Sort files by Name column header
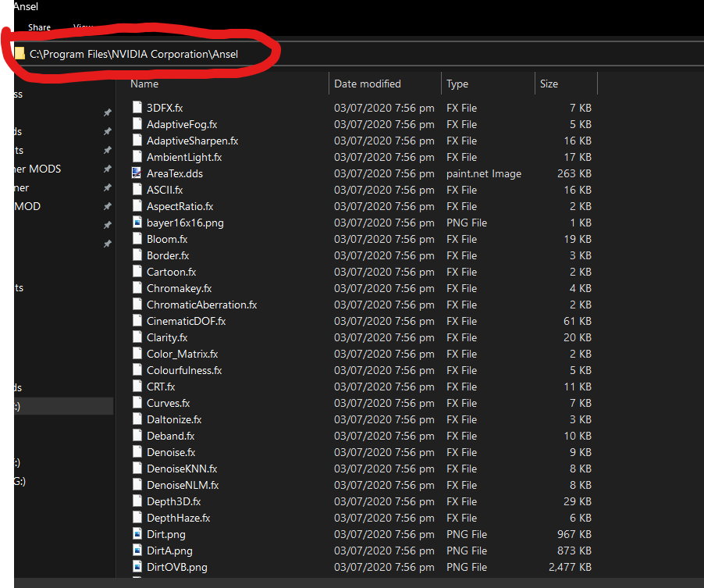The height and width of the screenshot is (588, 704). (x=144, y=84)
